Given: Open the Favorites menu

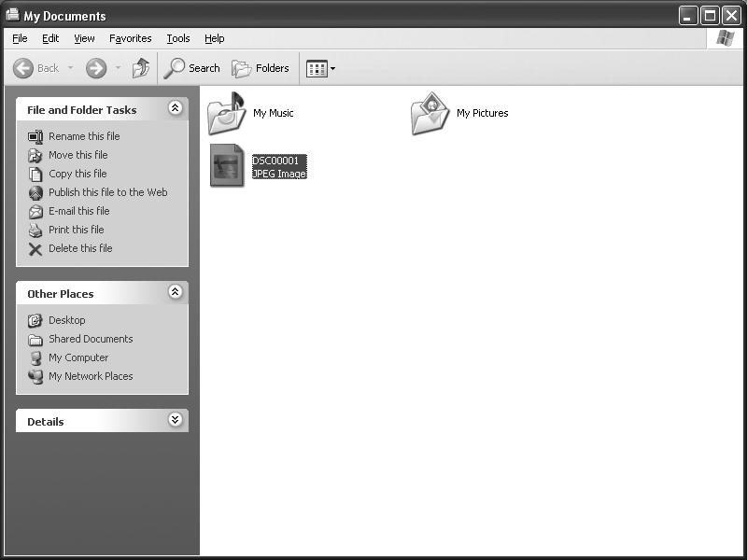Looking at the screenshot, I should point(130,38).
